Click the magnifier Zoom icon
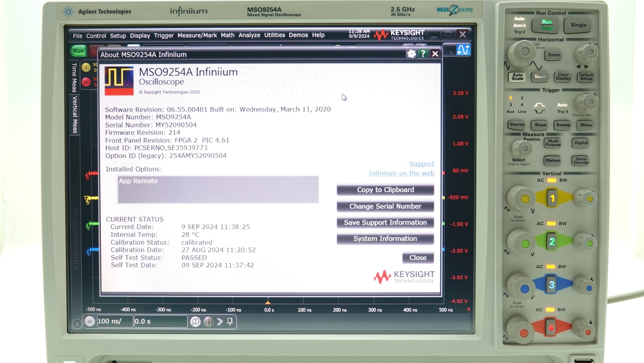 [x=195, y=322]
